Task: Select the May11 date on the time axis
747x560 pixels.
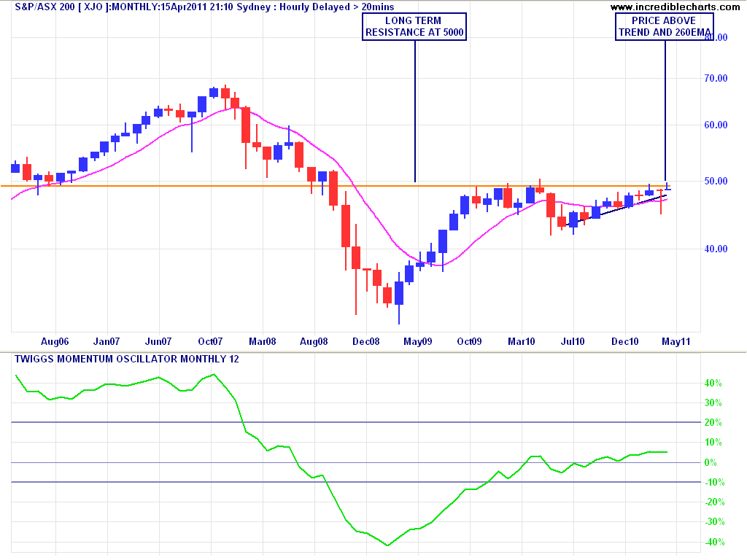Action: point(676,341)
